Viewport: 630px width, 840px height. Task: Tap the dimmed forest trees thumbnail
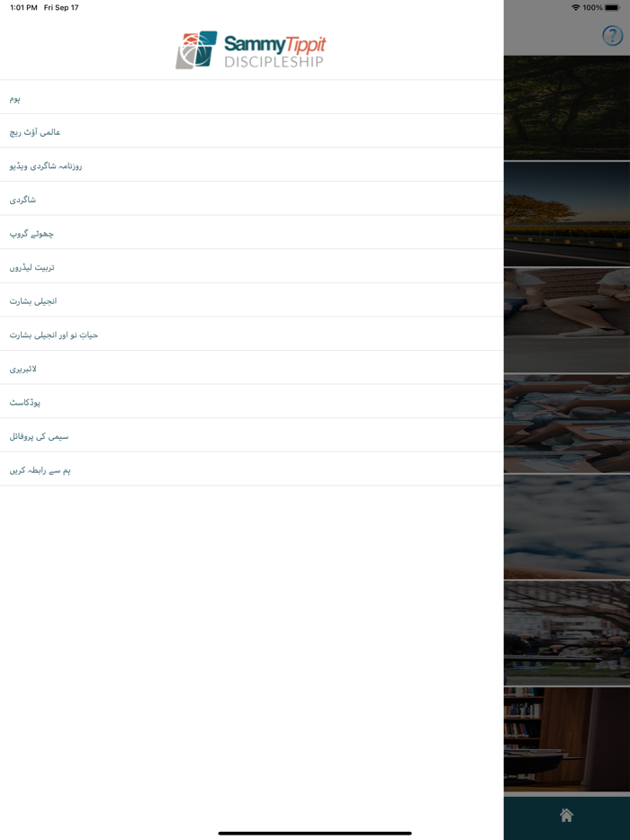[567, 107]
